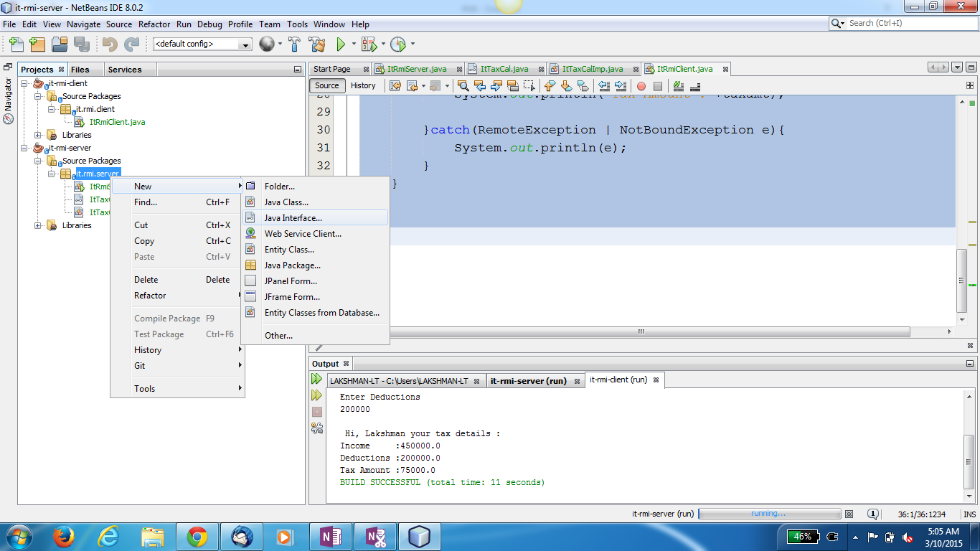The width and height of the screenshot is (980, 551).
Task: Click the Find Previous Occurrence icon
Action: tap(480, 86)
